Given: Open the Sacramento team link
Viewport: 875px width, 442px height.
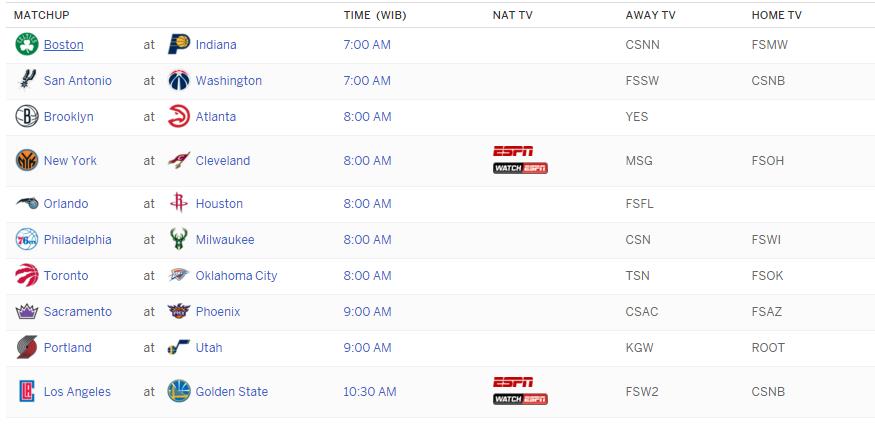Looking at the screenshot, I should (77, 312).
